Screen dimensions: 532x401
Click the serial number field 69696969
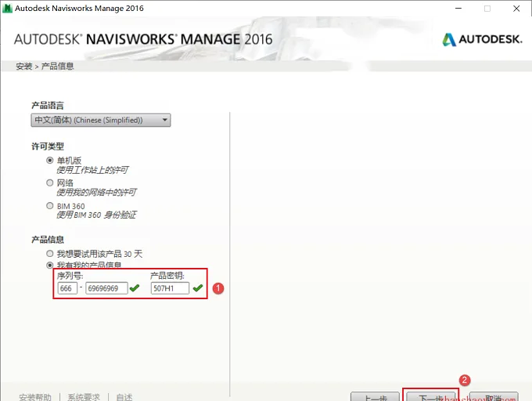pyautogui.click(x=106, y=288)
